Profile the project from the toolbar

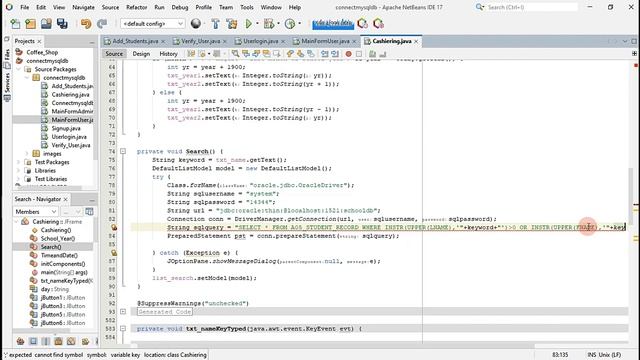click(x=290, y=24)
